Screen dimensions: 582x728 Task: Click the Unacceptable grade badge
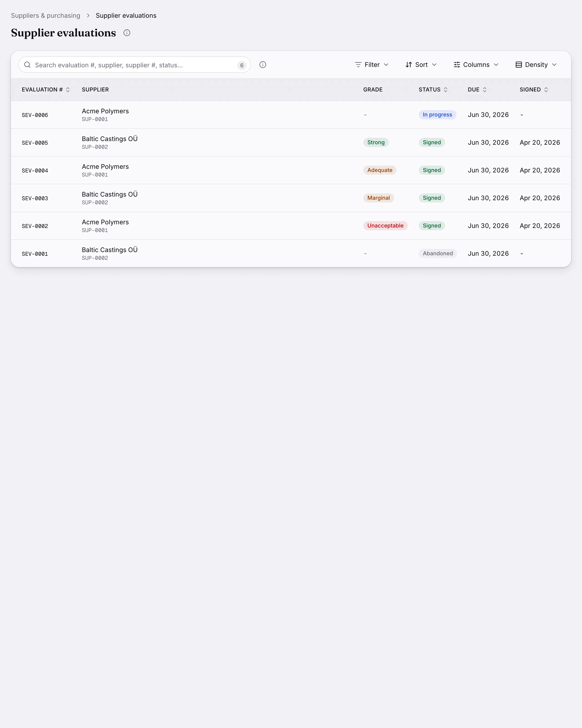pos(385,225)
